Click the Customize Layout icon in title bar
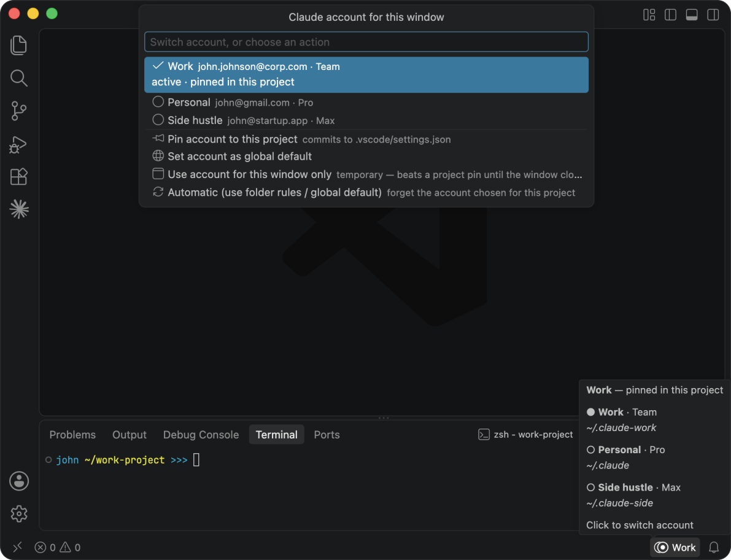 [x=649, y=15]
